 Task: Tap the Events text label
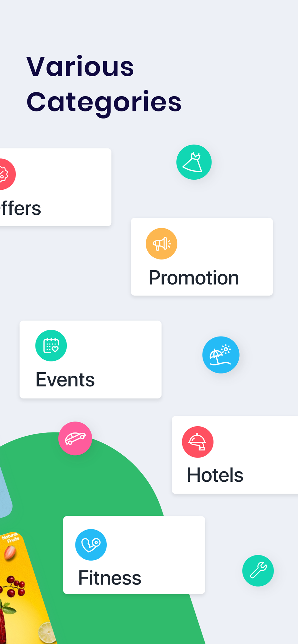click(x=65, y=380)
